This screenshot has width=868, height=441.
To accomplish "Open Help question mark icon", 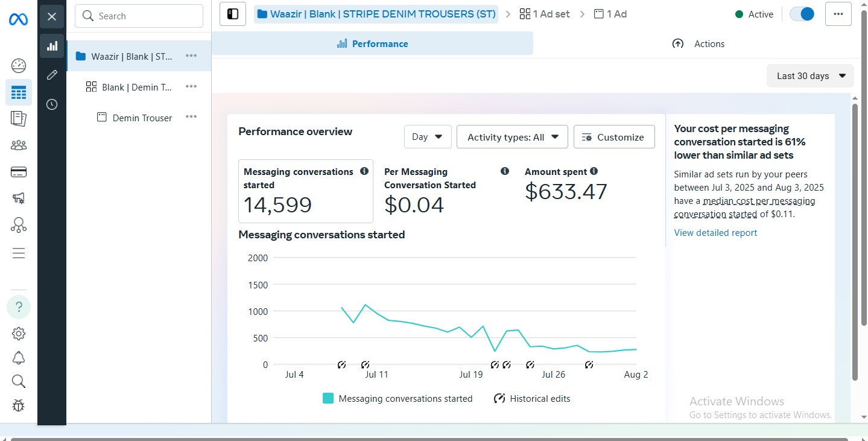I will 19,307.
